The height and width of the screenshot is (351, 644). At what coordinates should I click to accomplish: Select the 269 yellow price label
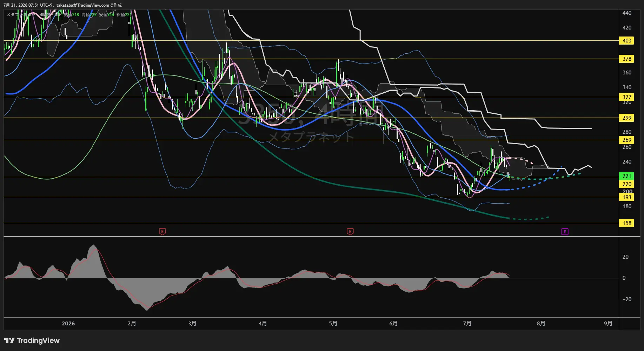(x=626, y=140)
